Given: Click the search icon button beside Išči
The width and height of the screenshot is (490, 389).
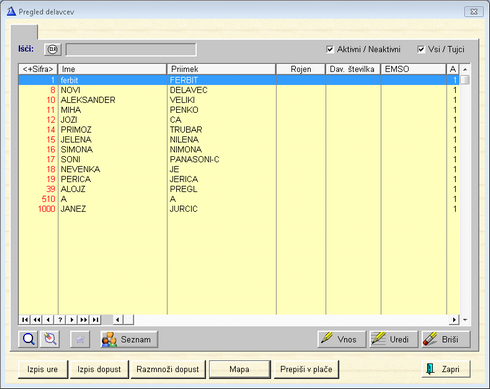Looking at the screenshot, I should [52, 49].
